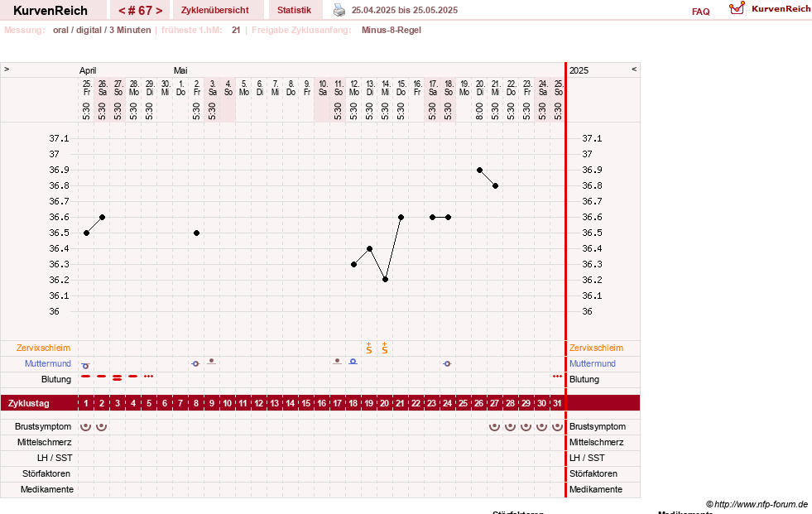Click breast symptom icon on cycle day 30

[541, 426]
